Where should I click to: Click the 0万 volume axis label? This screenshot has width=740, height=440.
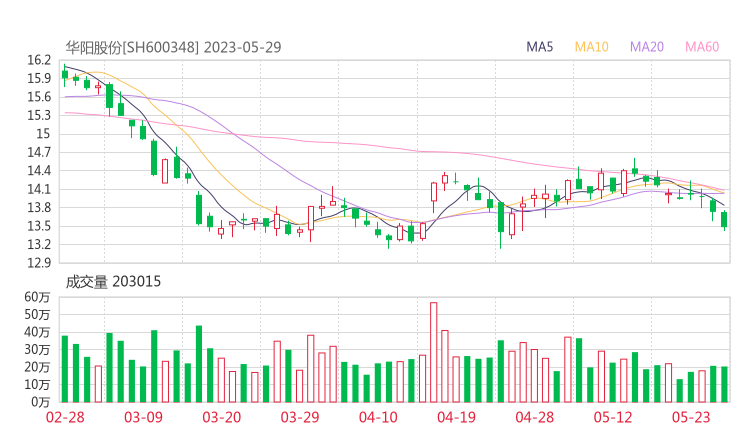(x=41, y=402)
